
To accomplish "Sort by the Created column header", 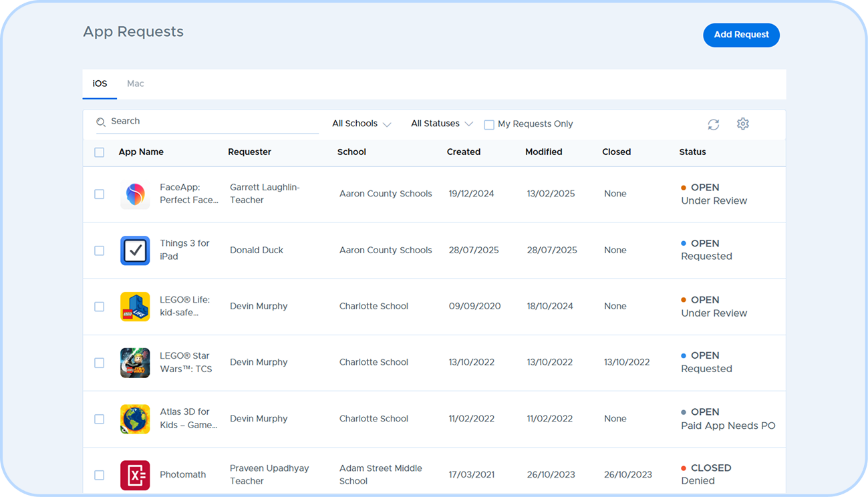I will (464, 152).
